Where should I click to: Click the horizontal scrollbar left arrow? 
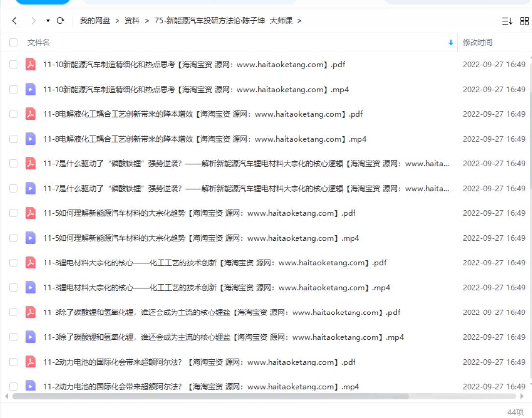tap(7, 396)
